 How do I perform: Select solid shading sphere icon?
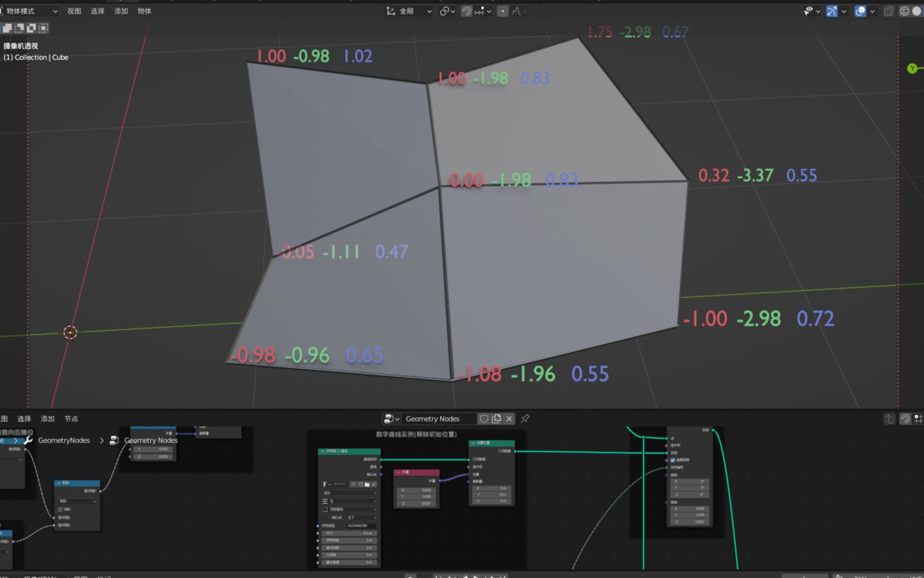click(916, 11)
